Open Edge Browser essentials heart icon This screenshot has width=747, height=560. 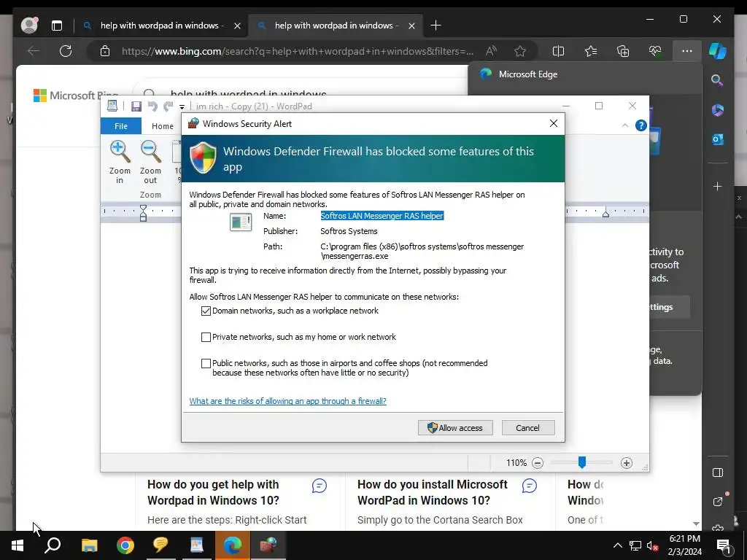click(655, 51)
